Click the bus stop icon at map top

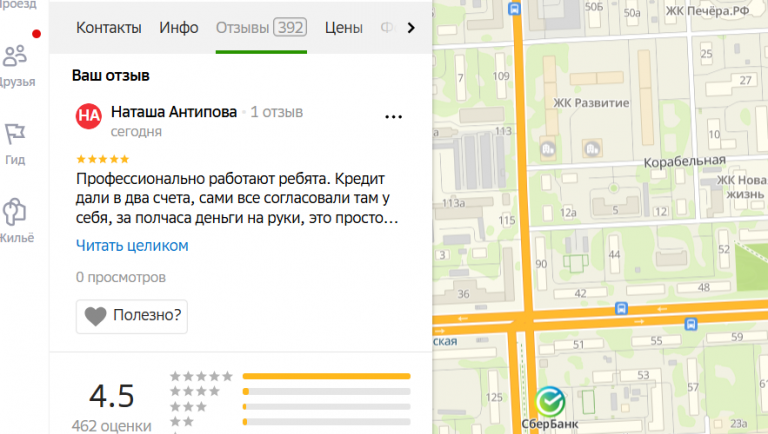tap(514, 9)
